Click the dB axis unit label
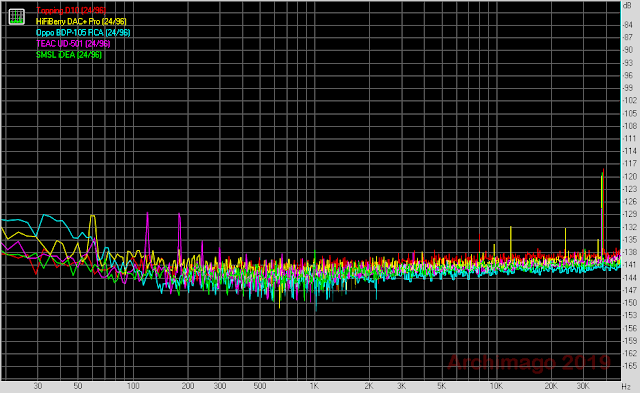The width and height of the screenshot is (640, 393). [x=627, y=5]
